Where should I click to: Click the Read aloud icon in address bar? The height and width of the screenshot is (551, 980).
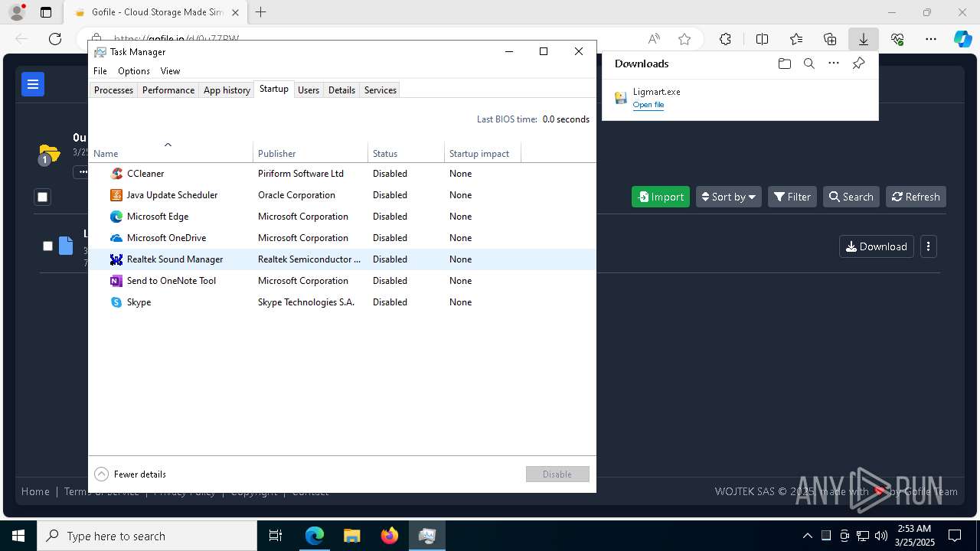click(654, 39)
